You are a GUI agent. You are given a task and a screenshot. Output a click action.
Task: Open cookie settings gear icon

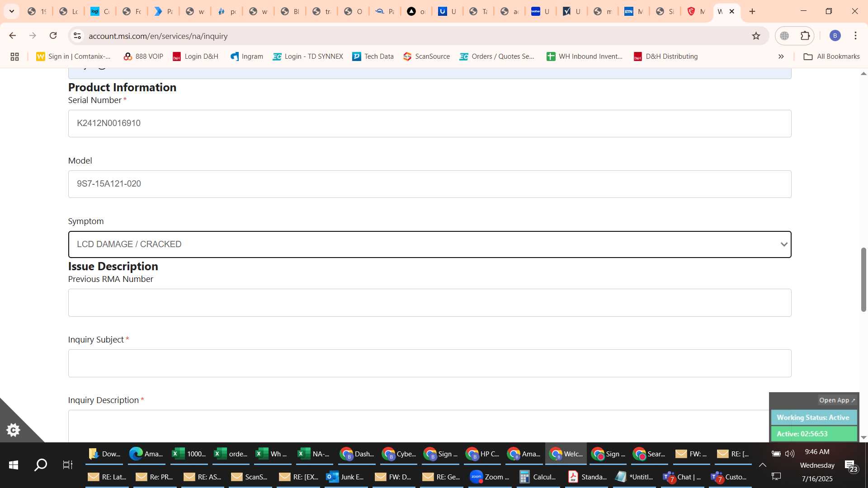tap(13, 430)
